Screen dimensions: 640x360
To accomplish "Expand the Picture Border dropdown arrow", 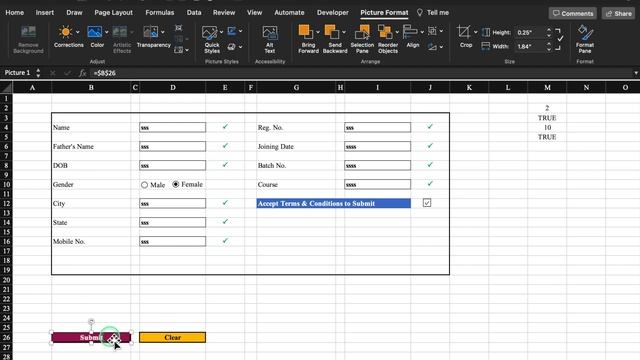I will pos(240,31).
